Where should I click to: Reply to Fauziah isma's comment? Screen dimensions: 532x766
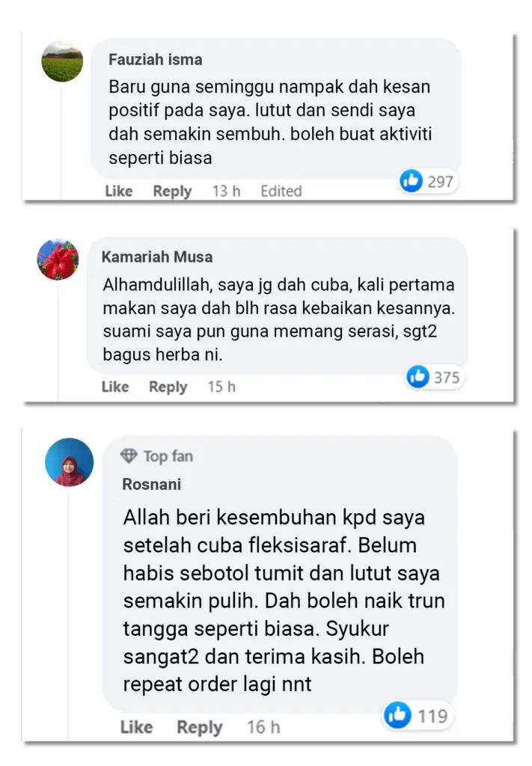[x=172, y=191]
